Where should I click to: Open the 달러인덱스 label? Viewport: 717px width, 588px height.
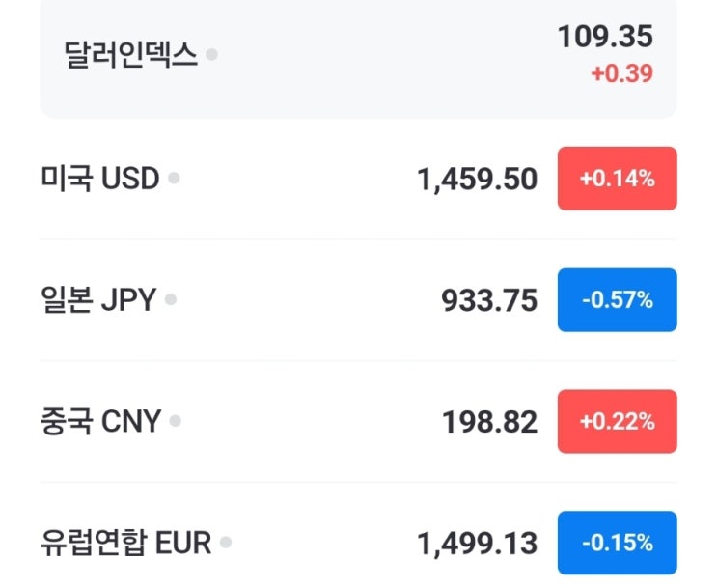(131, 54)
